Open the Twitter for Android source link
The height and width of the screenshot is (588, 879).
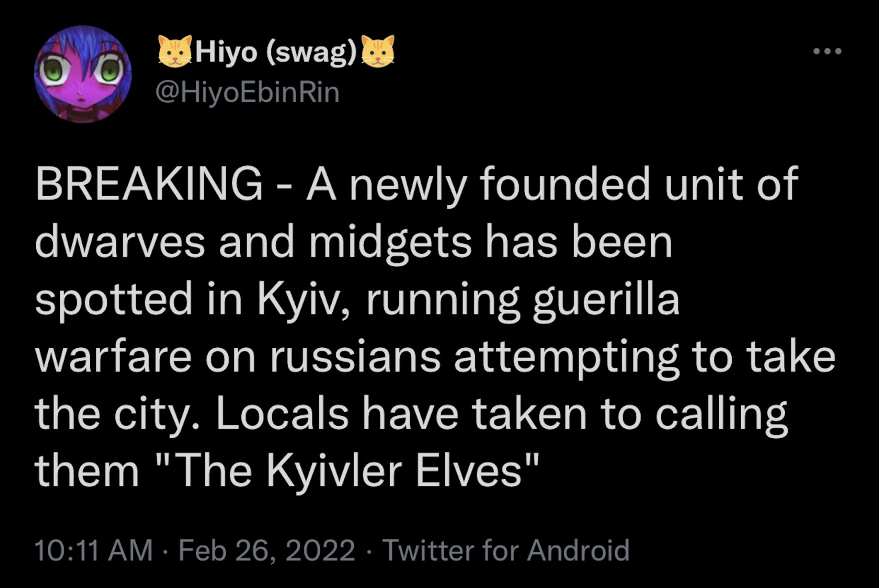507,551
